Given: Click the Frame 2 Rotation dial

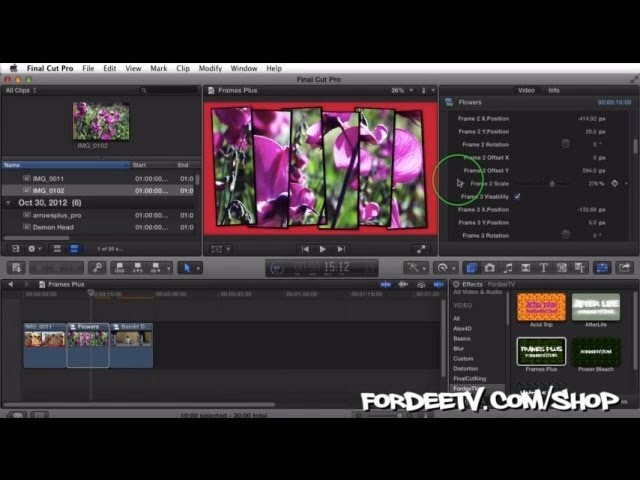Looking at the screenshot, I should pos(565,144).
